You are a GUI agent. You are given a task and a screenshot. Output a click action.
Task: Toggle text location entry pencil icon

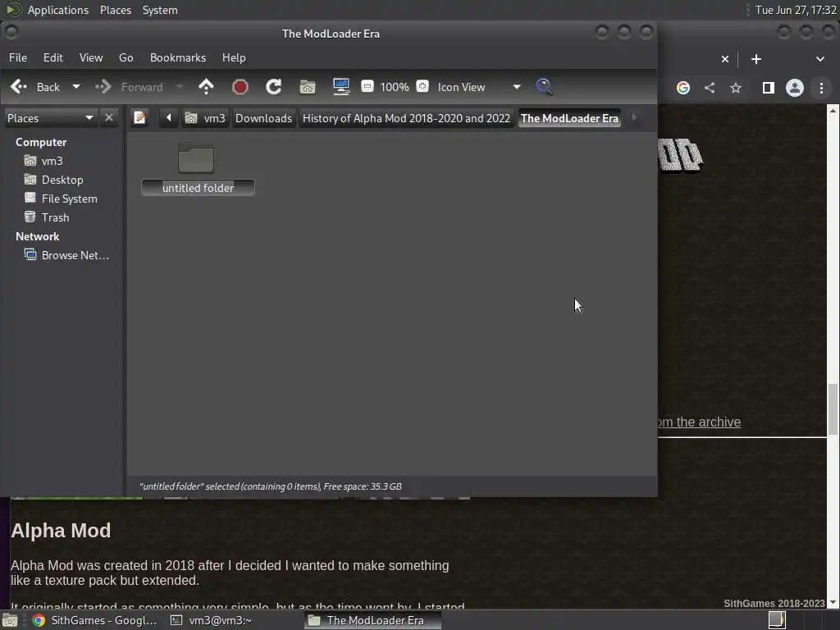click(x=139, y=117)
